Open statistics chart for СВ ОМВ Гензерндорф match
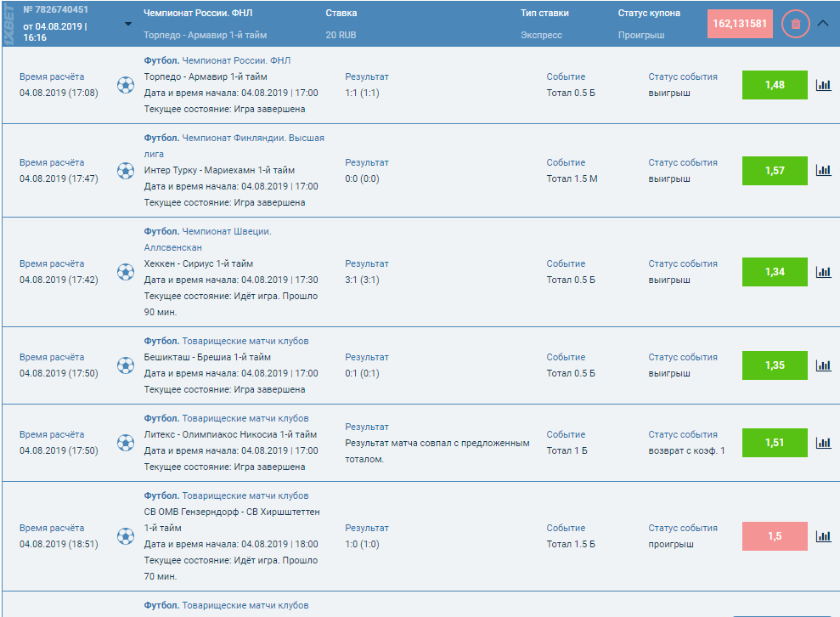The width and height of the screenshot is (840, 617). click(823, 536)
